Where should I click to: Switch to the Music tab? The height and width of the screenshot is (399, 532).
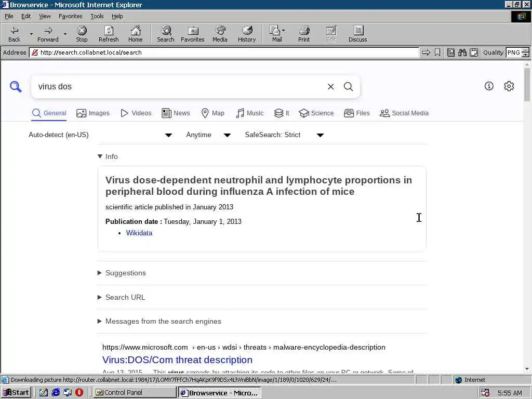tap(250, 113)
